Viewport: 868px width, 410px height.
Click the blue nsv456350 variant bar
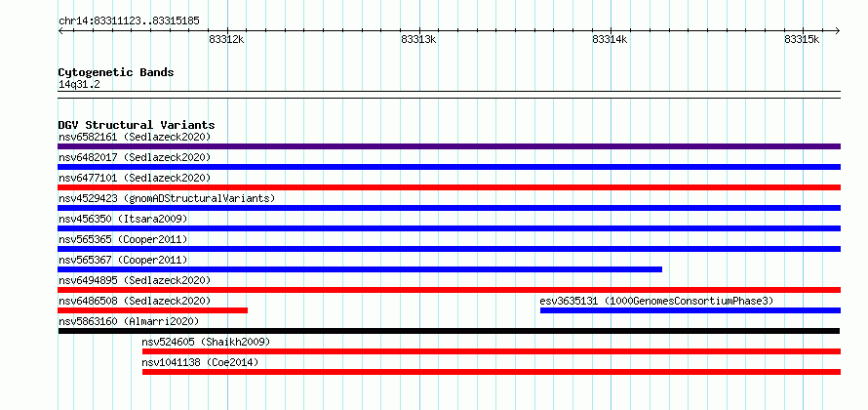point(449,228)
